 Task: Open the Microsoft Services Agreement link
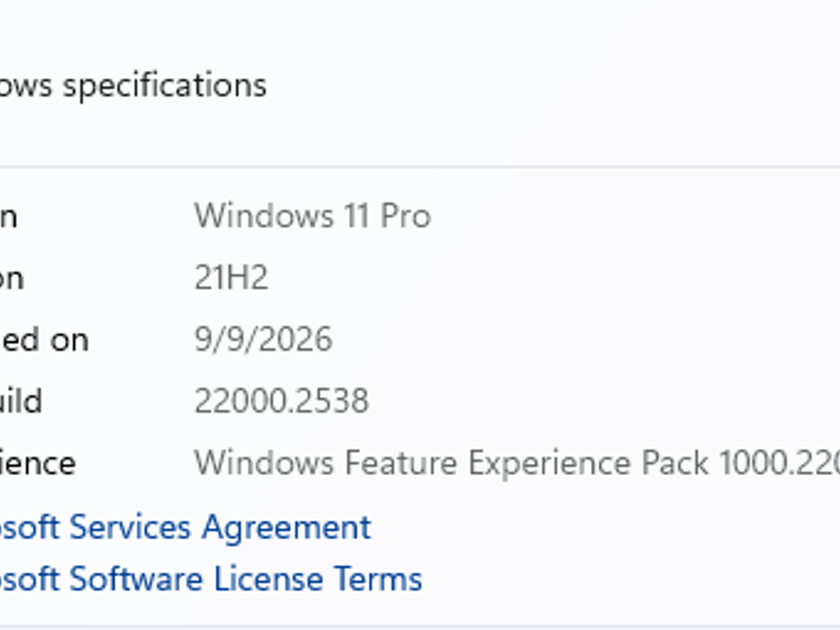pos(185,528)
